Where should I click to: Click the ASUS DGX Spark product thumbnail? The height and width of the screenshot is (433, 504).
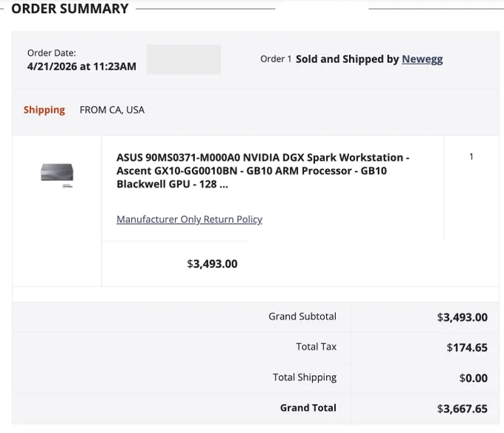(x=57, y=175)
